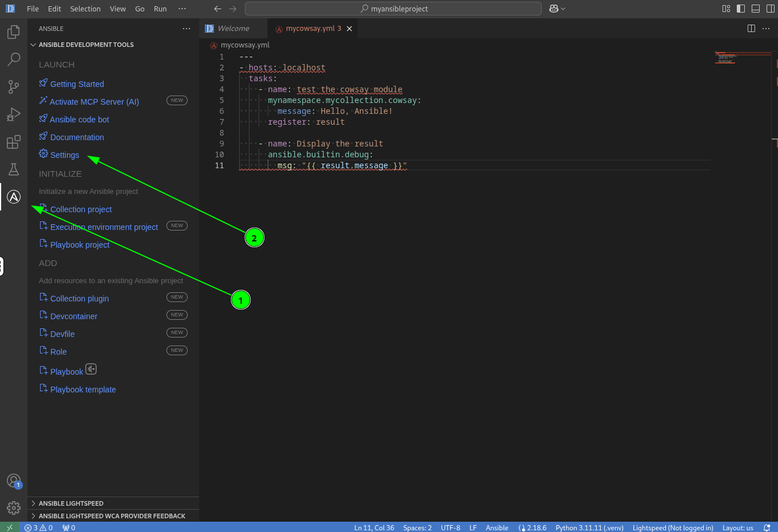The height and width of the screenshot is (532, 778).
Task: Go back with the left arrow
Action: tap(218, 9)
